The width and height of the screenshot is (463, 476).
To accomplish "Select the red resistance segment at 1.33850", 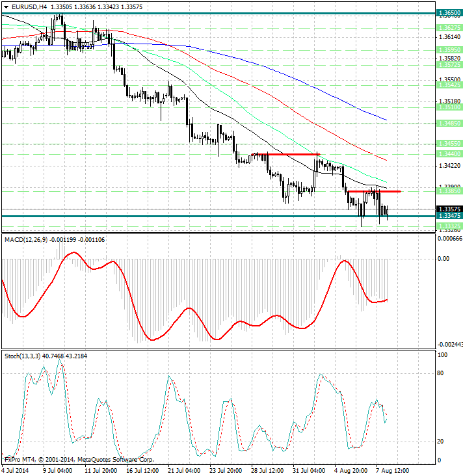I will tap(375, 192).
